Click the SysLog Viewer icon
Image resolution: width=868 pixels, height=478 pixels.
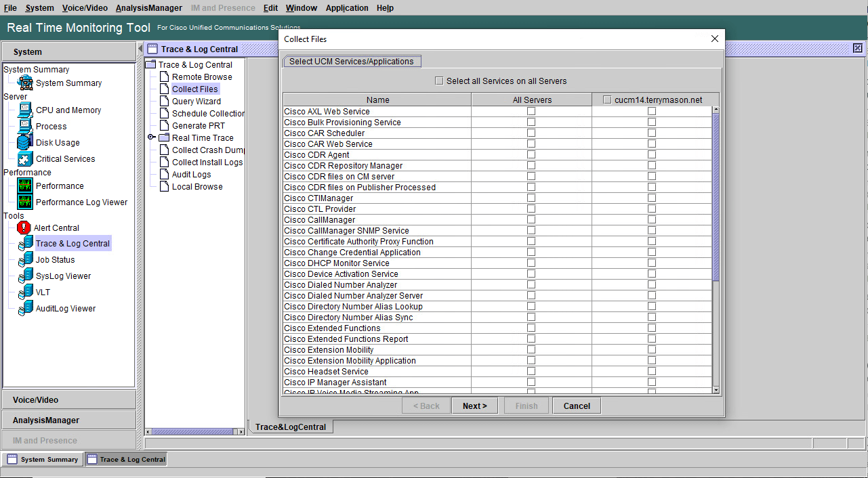(26, 276)
